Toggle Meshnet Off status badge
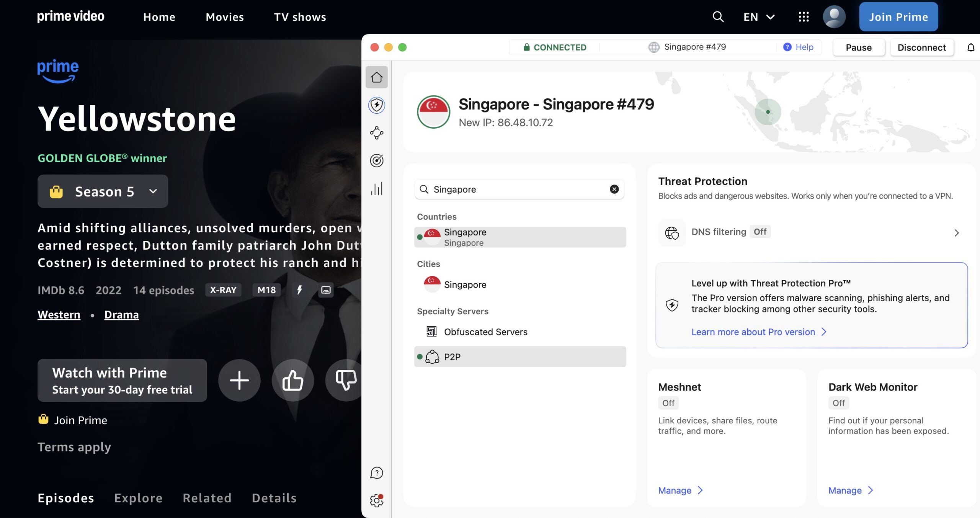Screen dimensions: 980x518 tap(668, 403)
